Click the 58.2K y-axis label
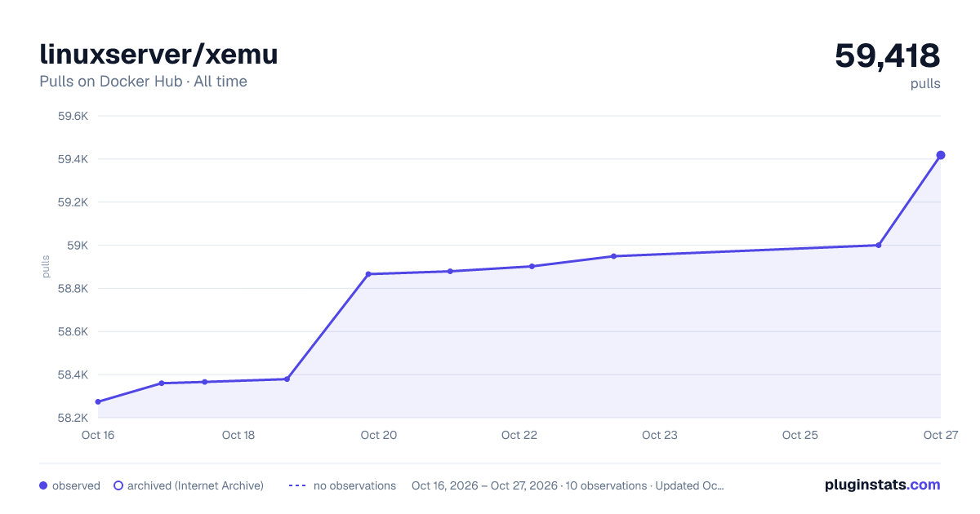Viewport: 980px width, 514px height. pos(73,419)
